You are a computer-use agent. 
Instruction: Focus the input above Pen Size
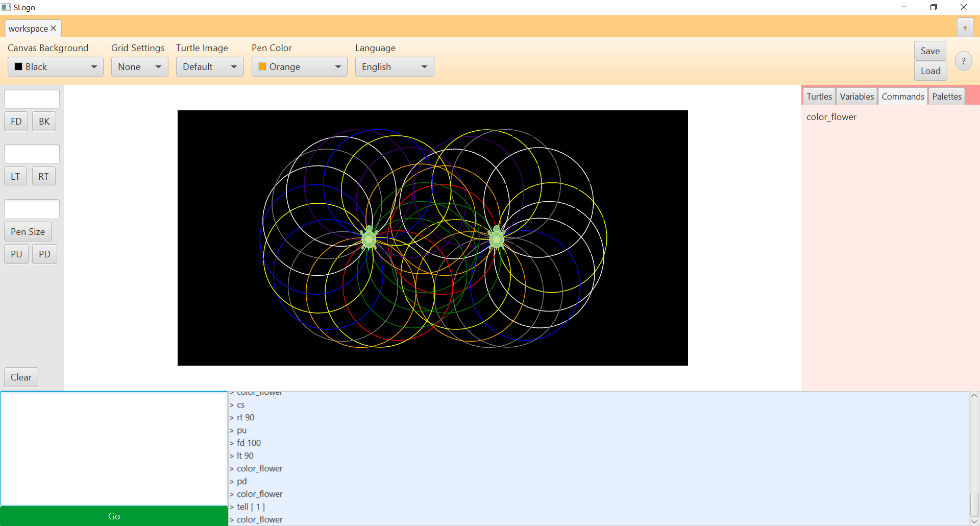click(x=32, y=209)
